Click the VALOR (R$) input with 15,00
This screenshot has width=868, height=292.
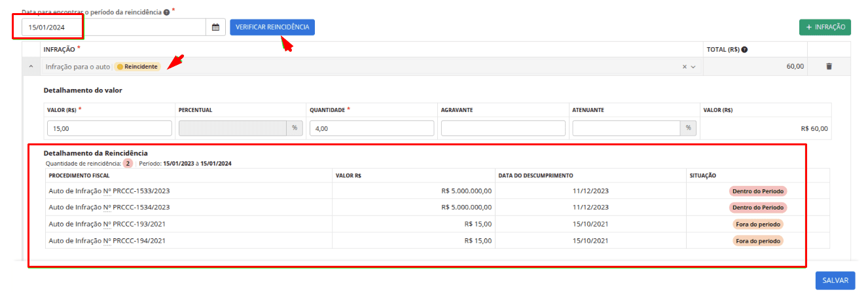click(109, 128)
